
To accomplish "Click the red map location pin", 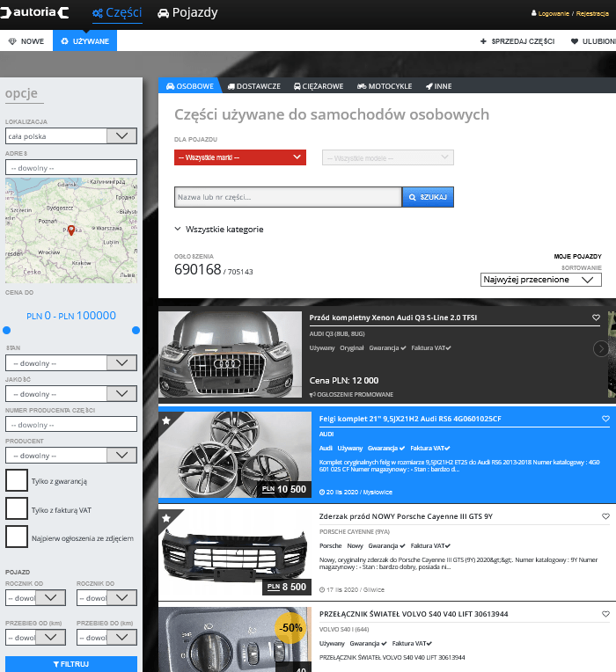I will point(71,230).
